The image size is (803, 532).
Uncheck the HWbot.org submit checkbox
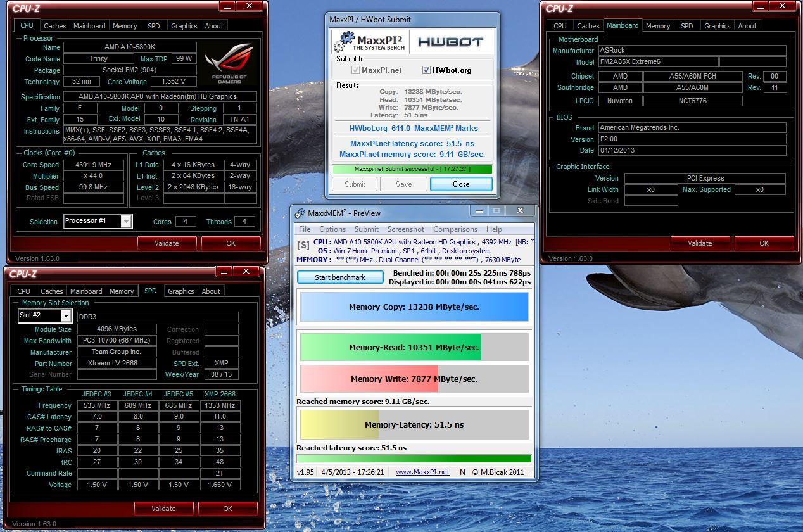426,70
